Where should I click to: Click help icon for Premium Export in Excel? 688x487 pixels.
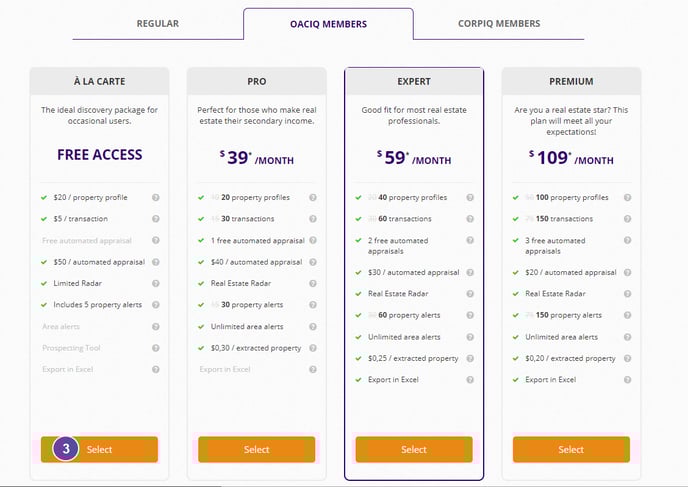627,380
